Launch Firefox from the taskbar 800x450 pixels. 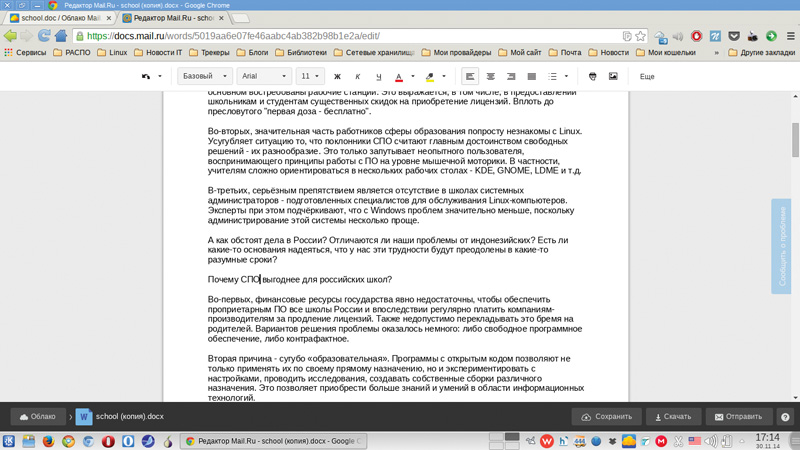click(48, 441)
